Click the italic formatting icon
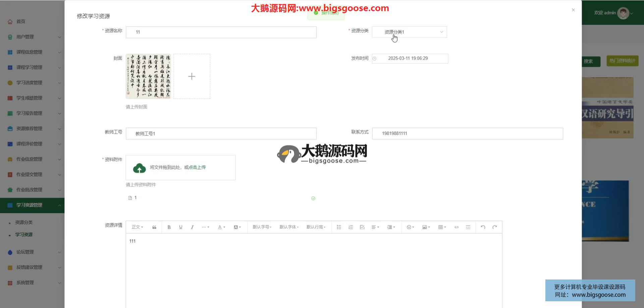This screenshot has height=308, width=644. click(x=192, y=227)
